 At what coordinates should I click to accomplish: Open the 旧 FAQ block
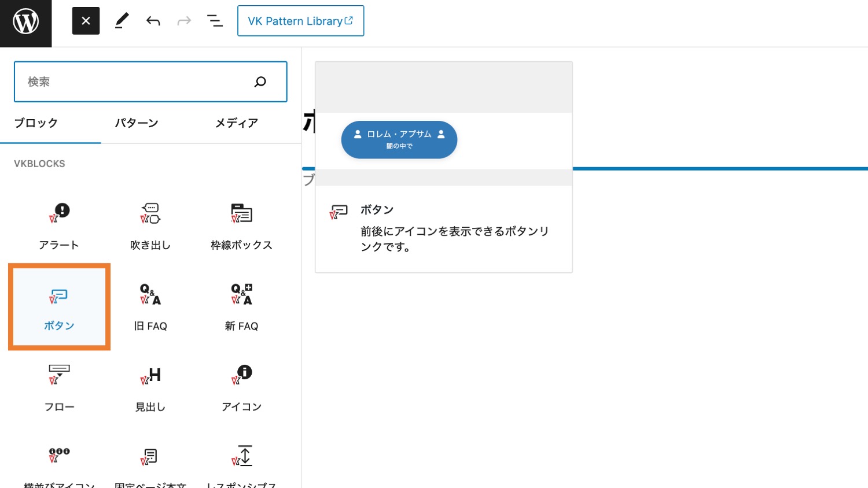coord(150,306)
